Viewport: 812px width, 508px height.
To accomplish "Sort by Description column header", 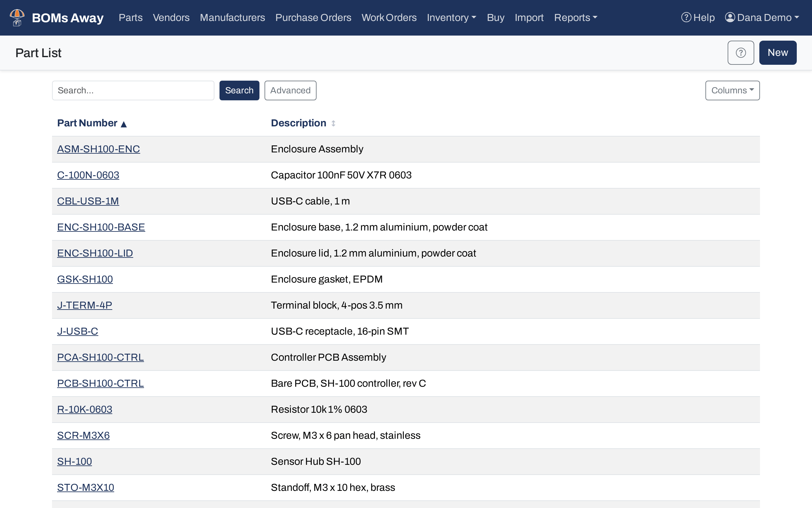I will pyautogui.click(x=298, y=123).
